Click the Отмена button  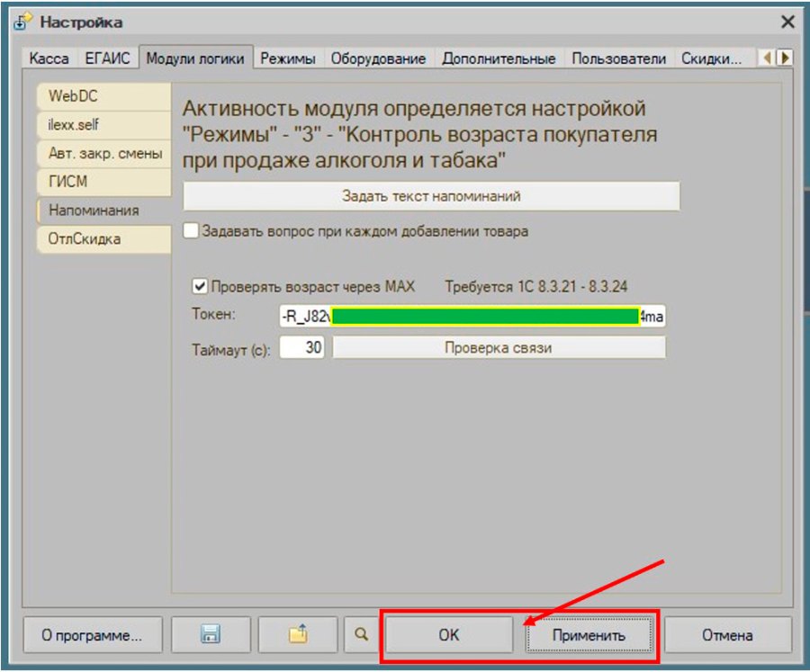point(727,634)
